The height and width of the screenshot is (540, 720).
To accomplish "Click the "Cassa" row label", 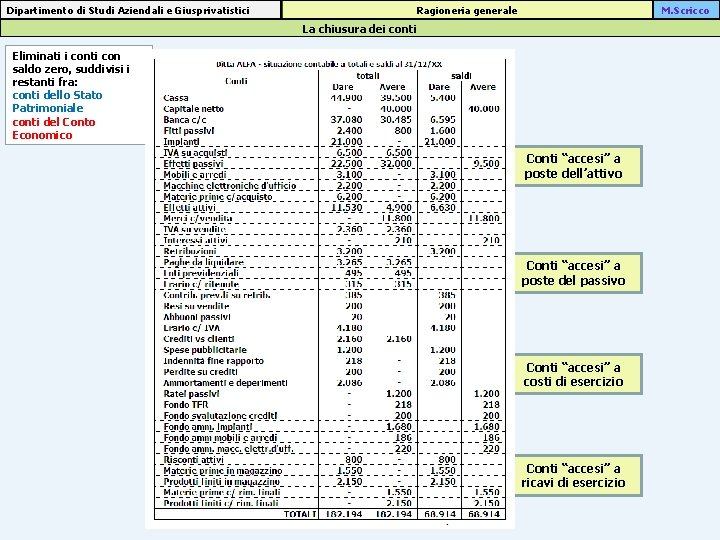I will (x=176, y=98).
